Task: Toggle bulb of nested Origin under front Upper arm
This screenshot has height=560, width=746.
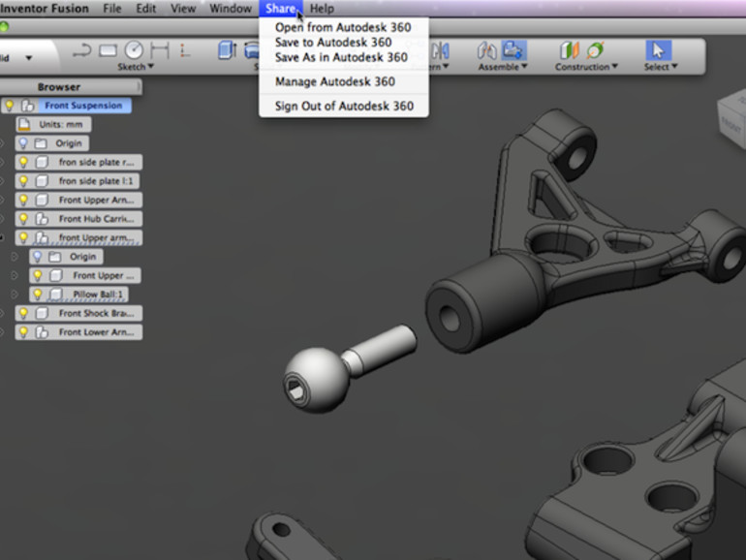Action: click(x=37, y=257)
